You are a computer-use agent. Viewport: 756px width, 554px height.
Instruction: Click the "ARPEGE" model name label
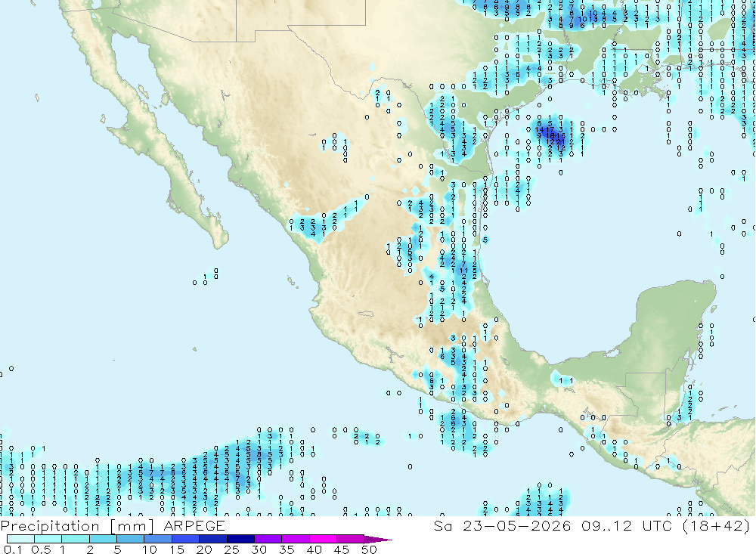(x=194, y=525)
